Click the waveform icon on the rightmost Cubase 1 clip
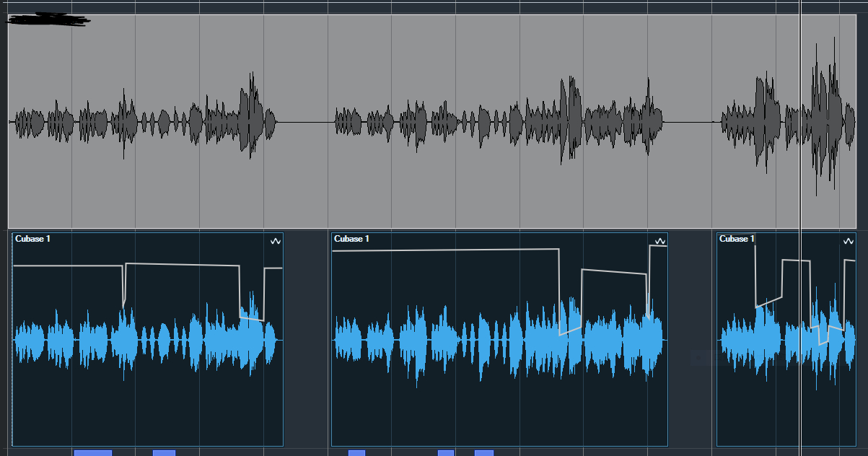Viewport: 868px width, 456px height. point(848,242)
